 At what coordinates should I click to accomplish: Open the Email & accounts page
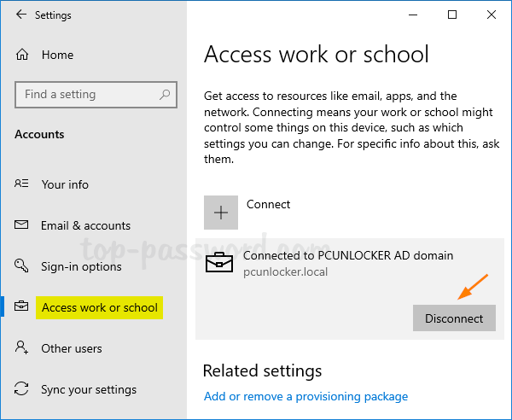click(85, 225)
